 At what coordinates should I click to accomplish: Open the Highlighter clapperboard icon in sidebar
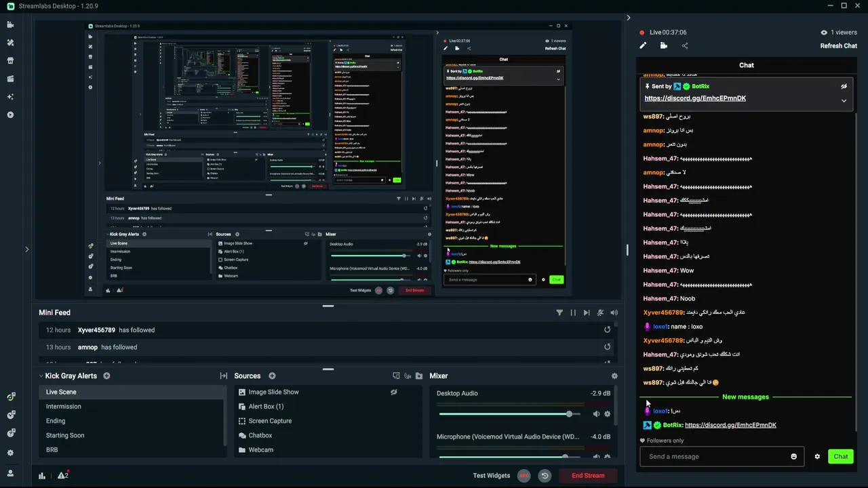pos(10,79)
